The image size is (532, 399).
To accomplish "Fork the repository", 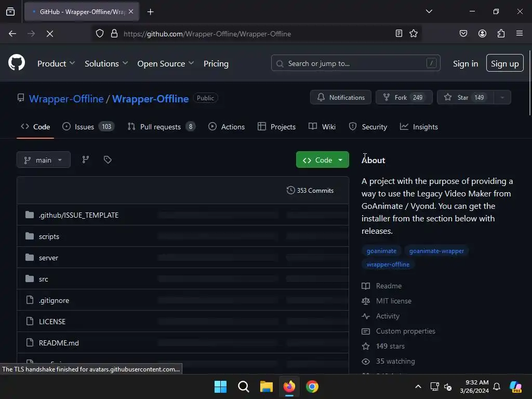I will (x=404, y=97).
